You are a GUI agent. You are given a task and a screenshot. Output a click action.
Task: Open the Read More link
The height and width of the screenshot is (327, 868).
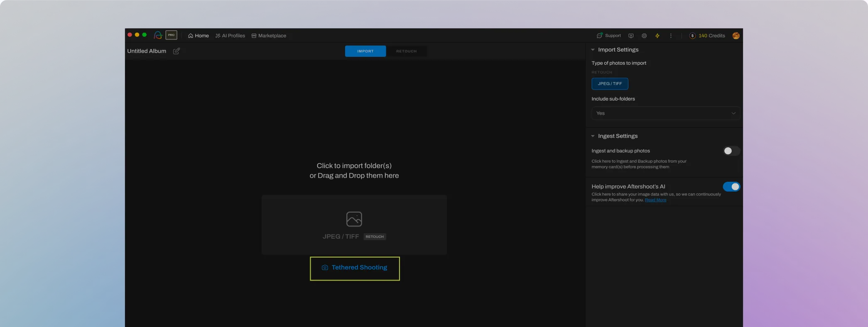click(655, 200)
